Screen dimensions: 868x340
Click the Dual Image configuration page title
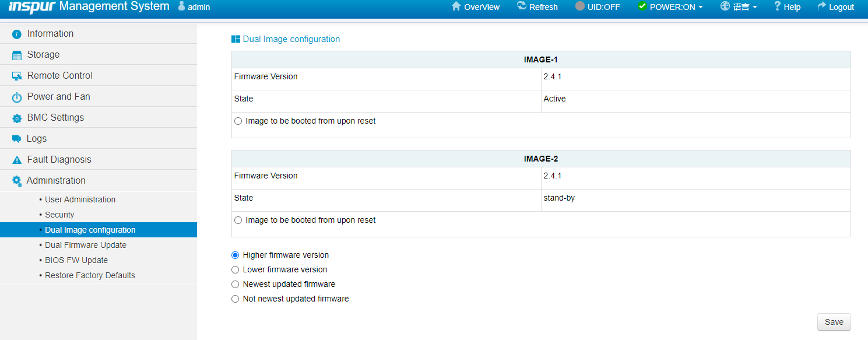click(291, 39)
